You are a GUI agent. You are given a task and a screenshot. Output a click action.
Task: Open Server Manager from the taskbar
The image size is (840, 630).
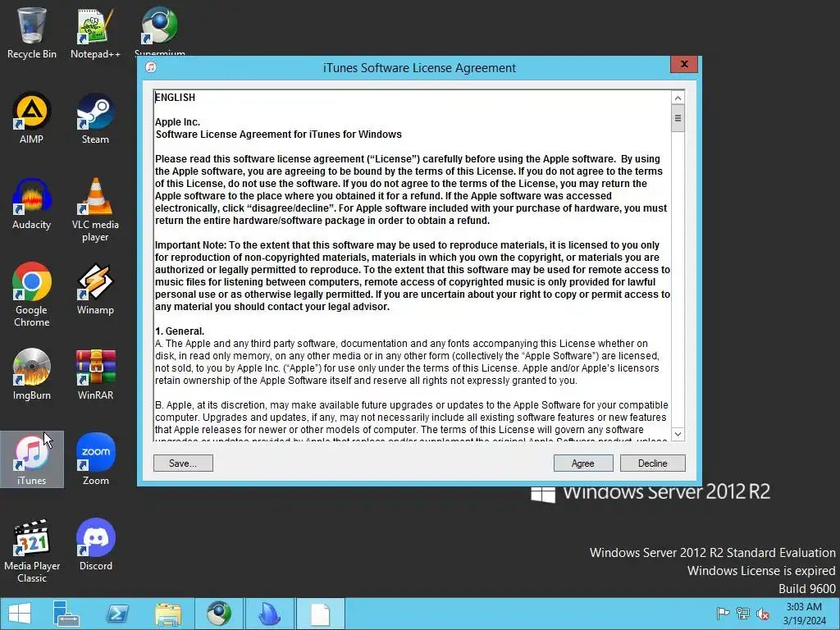pos(66,614)
